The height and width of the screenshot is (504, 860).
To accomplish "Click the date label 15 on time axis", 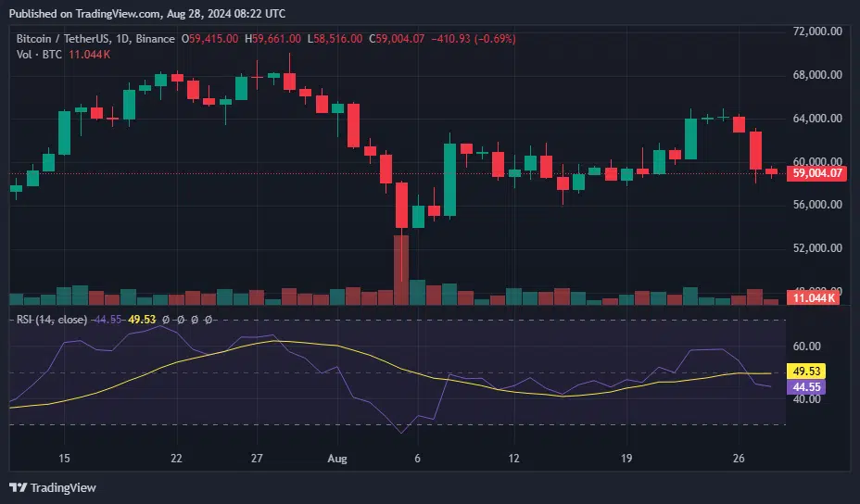I will pos(64,459).
